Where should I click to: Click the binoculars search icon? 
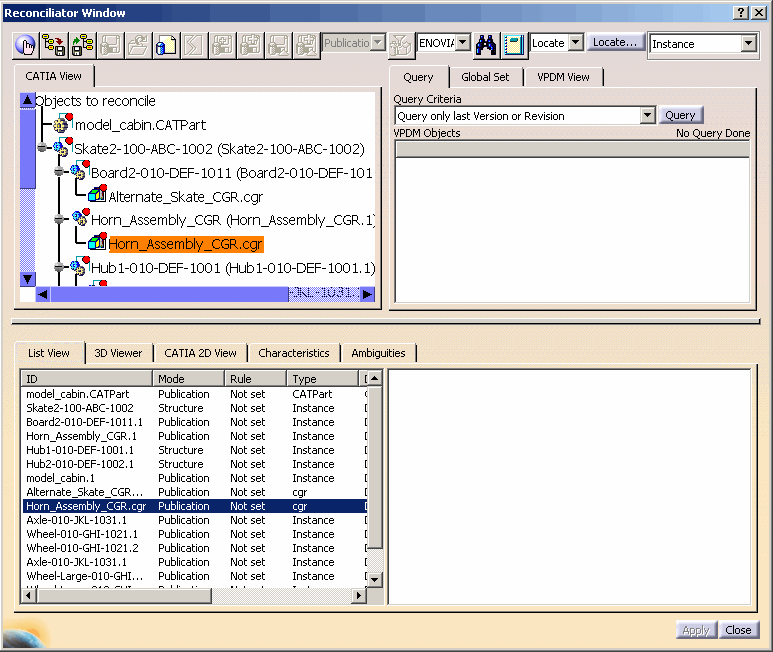486,44
